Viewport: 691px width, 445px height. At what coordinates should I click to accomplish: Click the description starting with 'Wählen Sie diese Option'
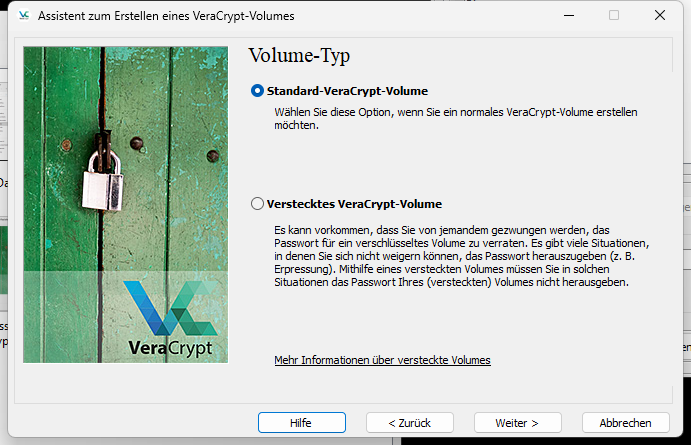(456, 119)
